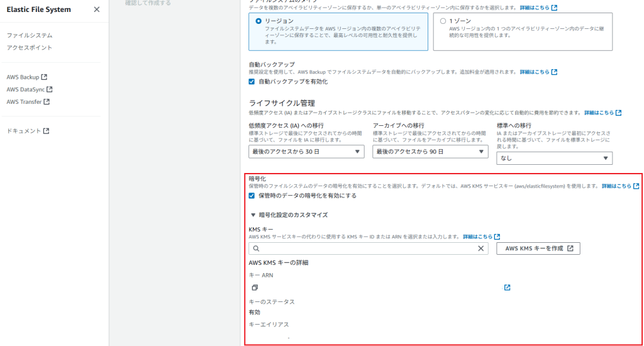Open 詳細はこちら link for KMS キー
This screenshot has height=346, width=644.
pyautogui.click(x=481, y=237)
